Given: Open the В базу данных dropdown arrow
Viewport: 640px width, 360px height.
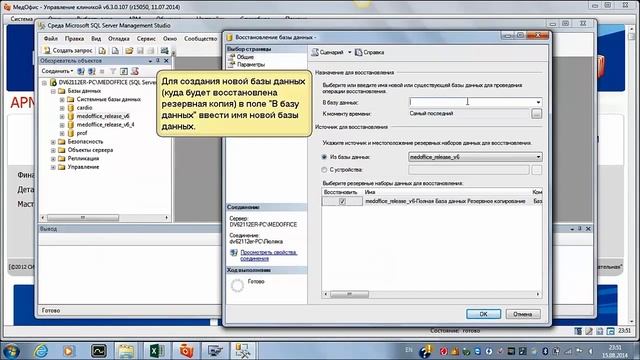Looking at the screenshot, I should (x=538, y=102).
